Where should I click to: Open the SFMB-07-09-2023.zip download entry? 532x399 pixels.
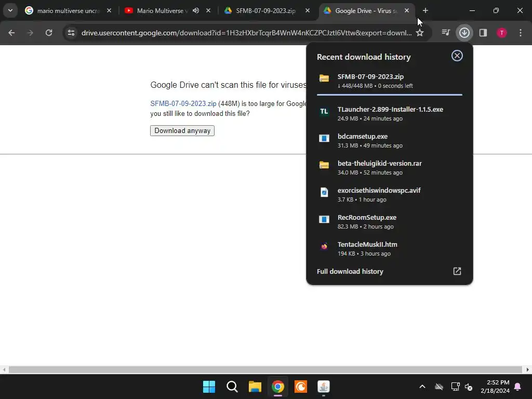[x=390, y=81]
